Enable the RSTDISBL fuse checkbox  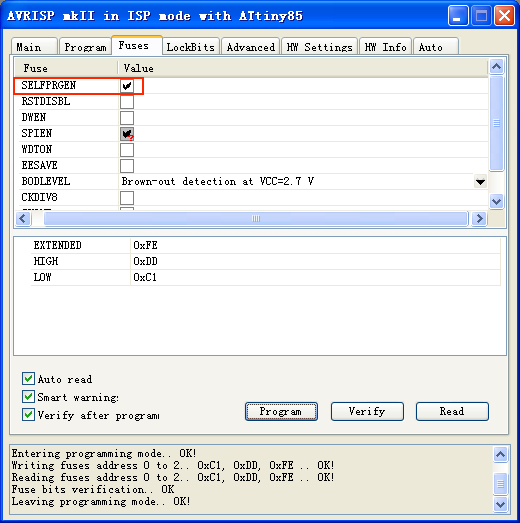(x=127, y=102)
